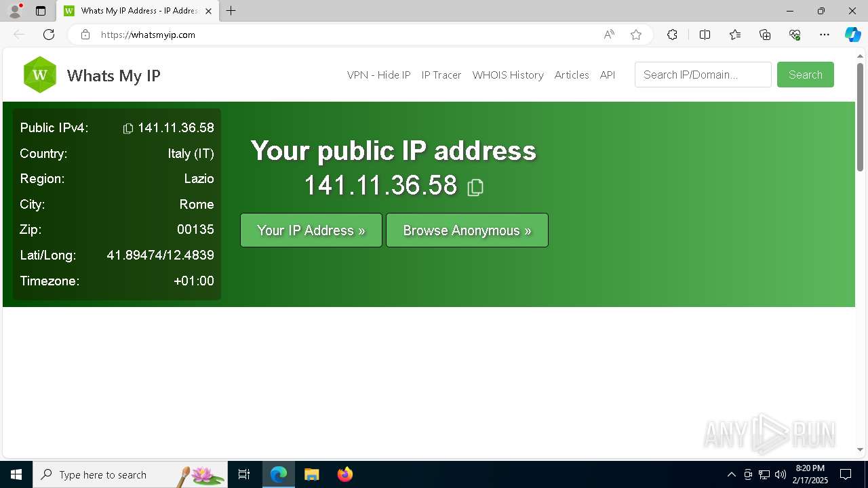Open the tab actions menu

click(x=41, y=11)
